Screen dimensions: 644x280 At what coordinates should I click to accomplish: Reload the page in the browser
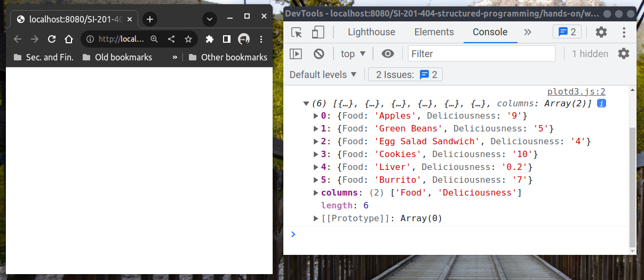tap(52, 39)
